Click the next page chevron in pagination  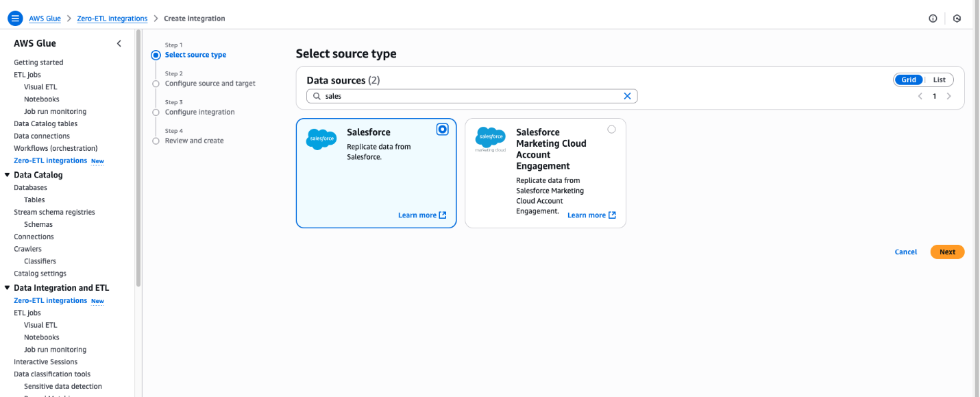(949, 96)
